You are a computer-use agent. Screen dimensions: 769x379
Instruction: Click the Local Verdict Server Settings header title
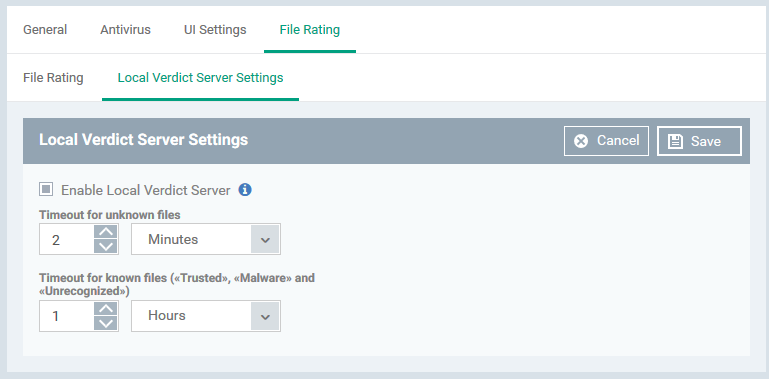tap(144, 140)
